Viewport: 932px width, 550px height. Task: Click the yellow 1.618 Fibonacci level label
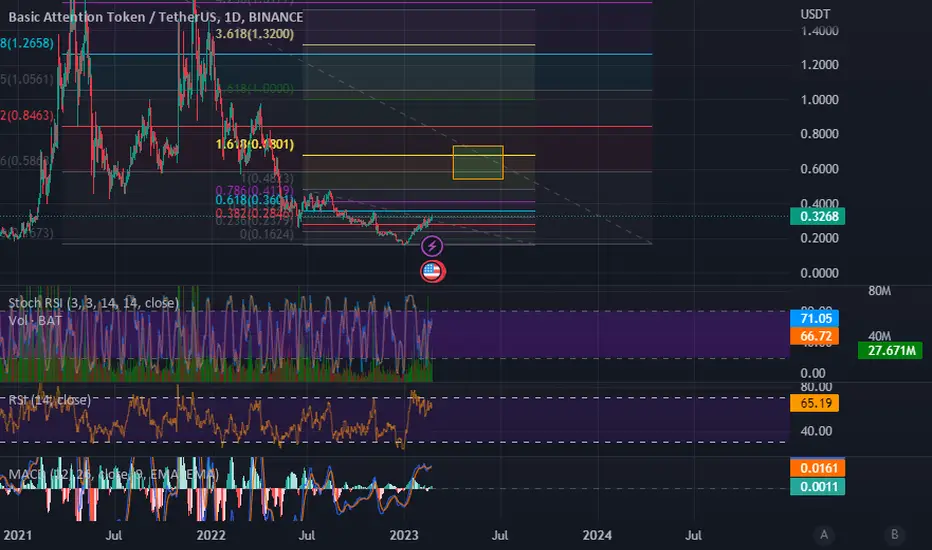click(x=254, y=144)
